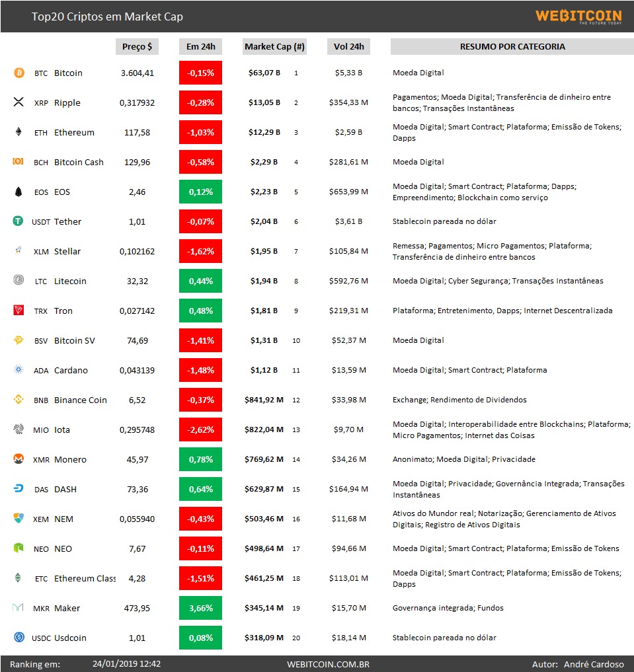Click the XMR ticker symbol
Image resolution: width=634 pixels, height=672 pixels.
[41, 460]
